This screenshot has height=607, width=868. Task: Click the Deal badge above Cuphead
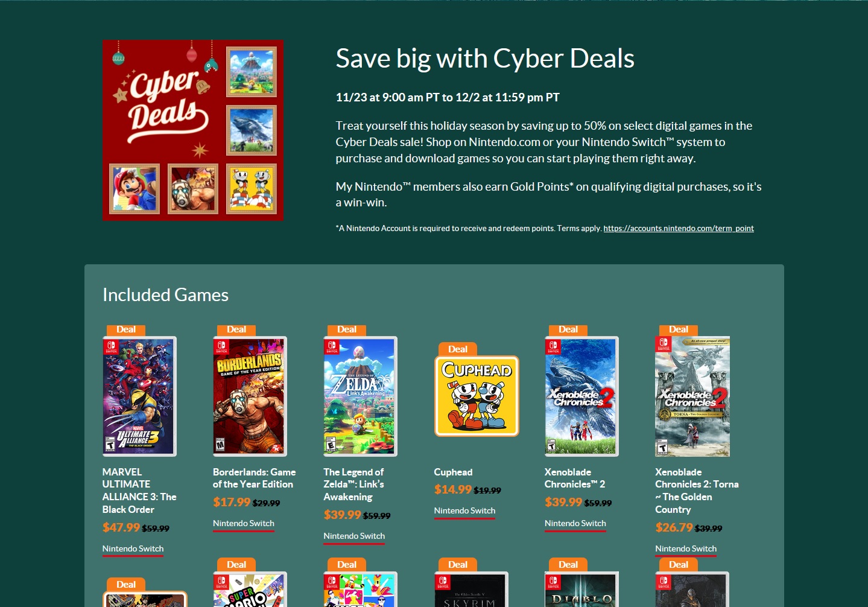tap(458, 349)
